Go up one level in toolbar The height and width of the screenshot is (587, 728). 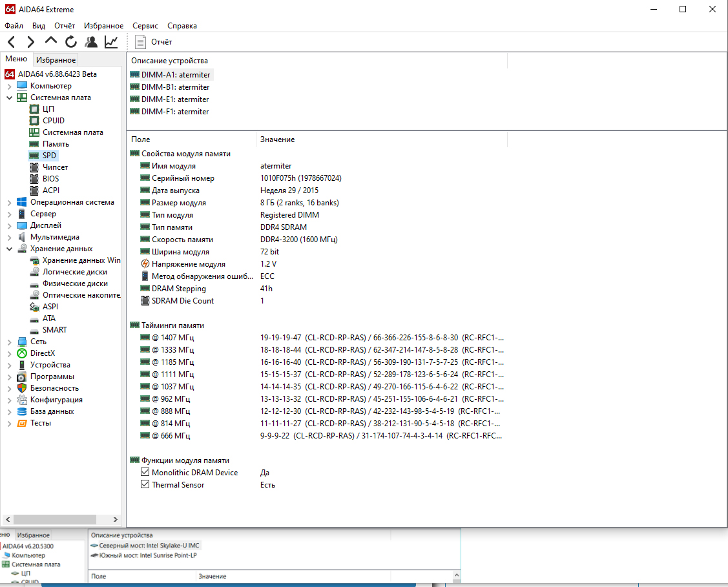[x=50, y=41]
